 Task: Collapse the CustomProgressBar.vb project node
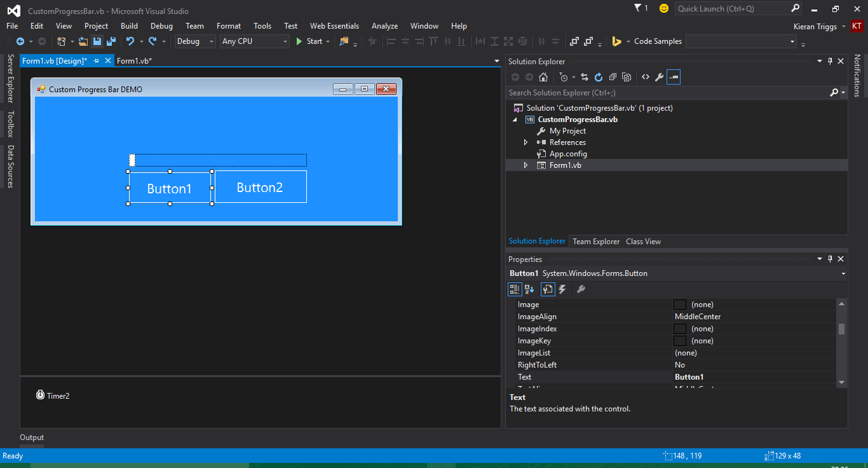click(515, 120)
